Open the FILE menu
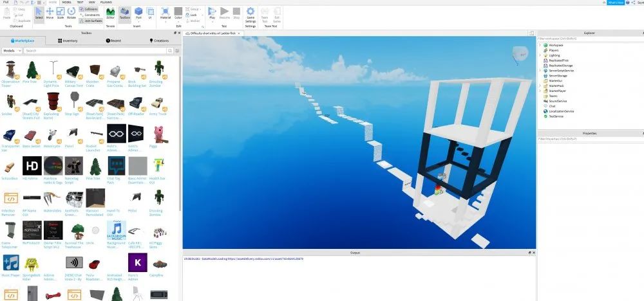 pos(6,2)
